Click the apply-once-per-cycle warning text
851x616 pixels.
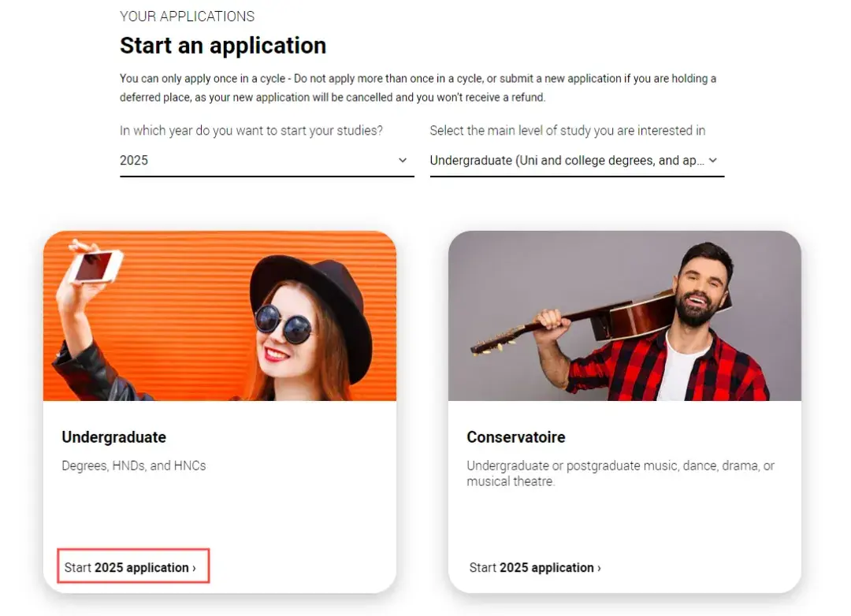pyautogui.click(x=418, y=88)
